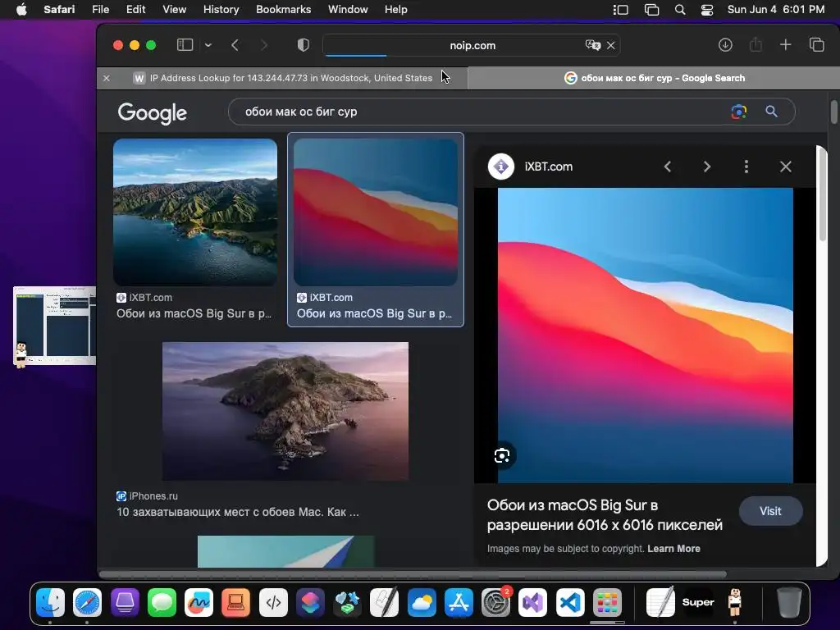Expand the sidebar tab group dropdown arrow
This screenshot has width=840, height=630.
coord(208,45)
